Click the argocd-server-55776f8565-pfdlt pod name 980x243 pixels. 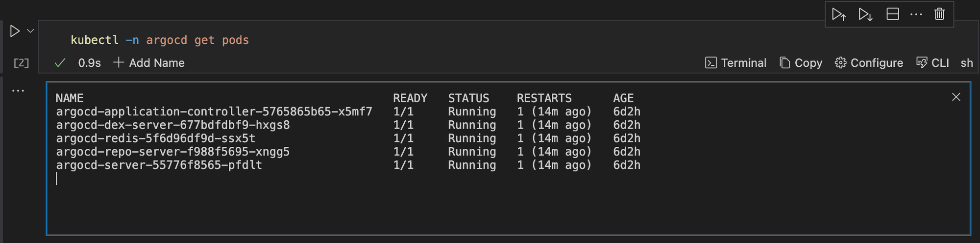(159, 165)
